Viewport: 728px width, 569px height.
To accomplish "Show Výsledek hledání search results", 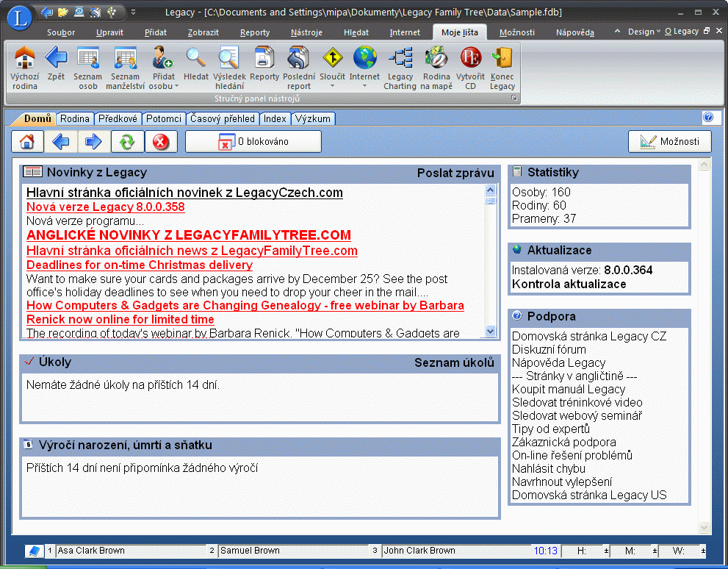I will click(229, 68).
